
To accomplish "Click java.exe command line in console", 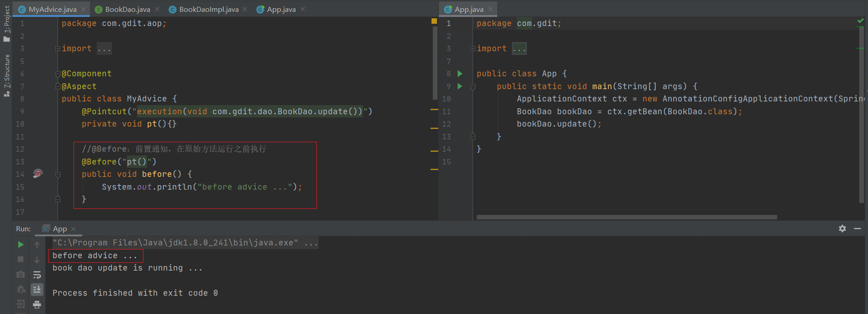I will [x=185, y=243].
